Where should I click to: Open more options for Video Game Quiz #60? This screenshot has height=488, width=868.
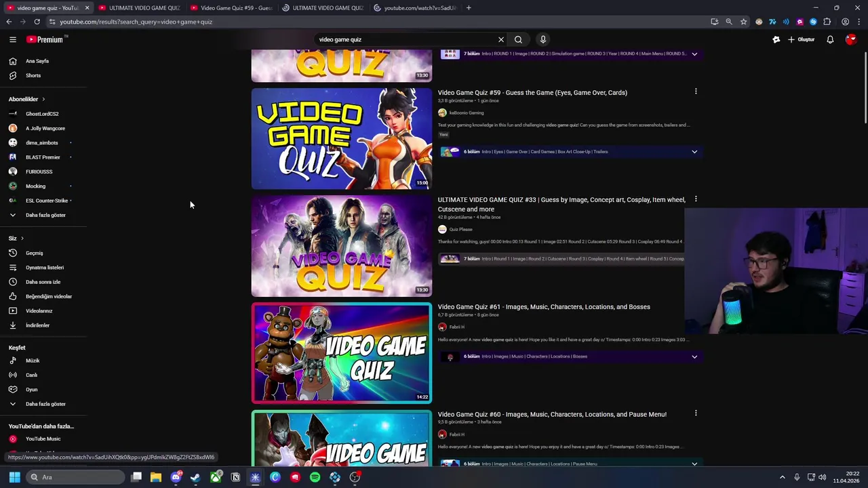696,413
